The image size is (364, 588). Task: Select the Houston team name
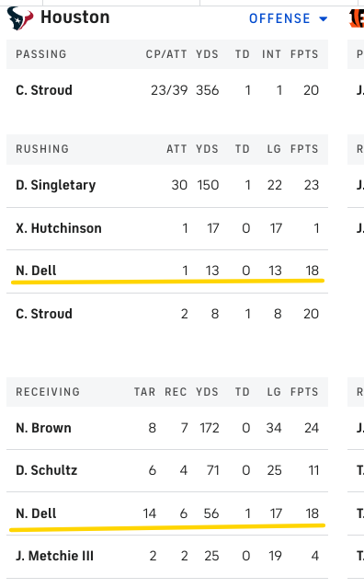(74, 17)
